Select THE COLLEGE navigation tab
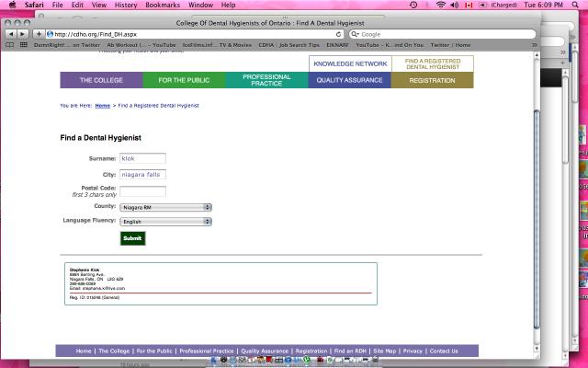588x368 pixels. point(101,80)
